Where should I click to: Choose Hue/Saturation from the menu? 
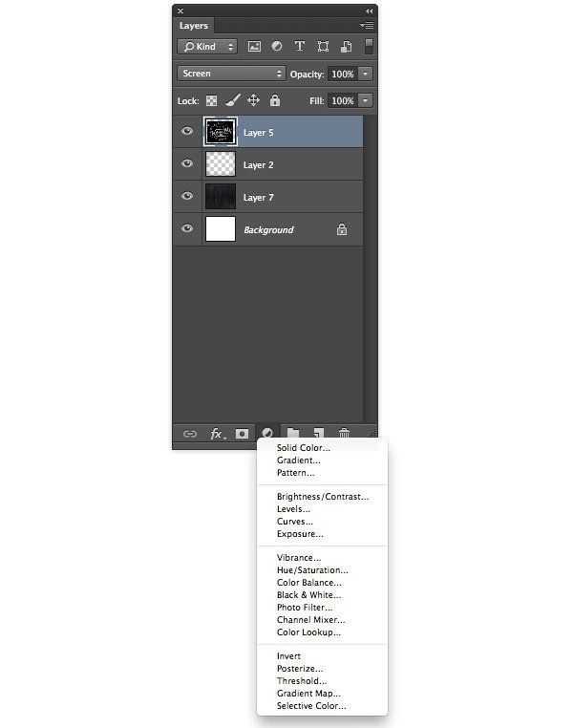(312, 570)
